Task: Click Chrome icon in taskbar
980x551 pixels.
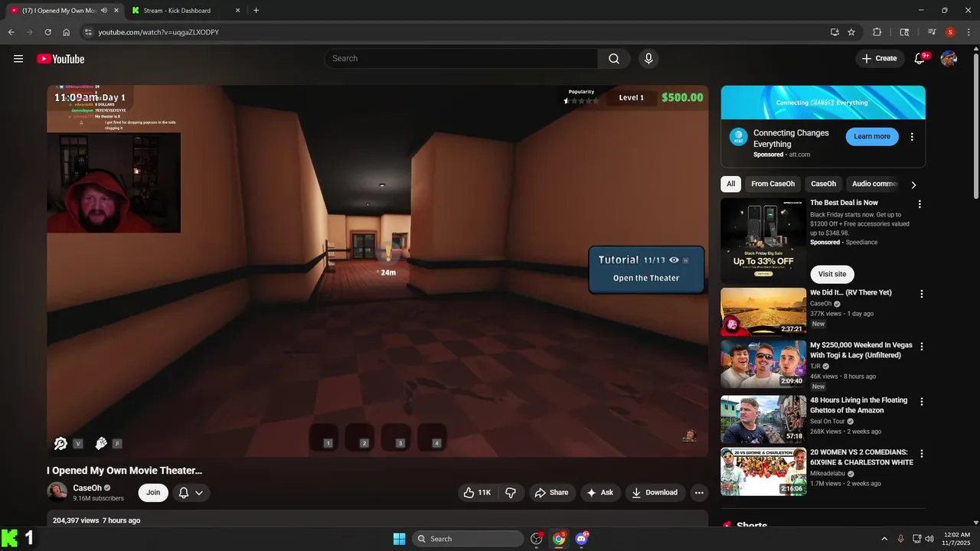Action: [559, 539]
